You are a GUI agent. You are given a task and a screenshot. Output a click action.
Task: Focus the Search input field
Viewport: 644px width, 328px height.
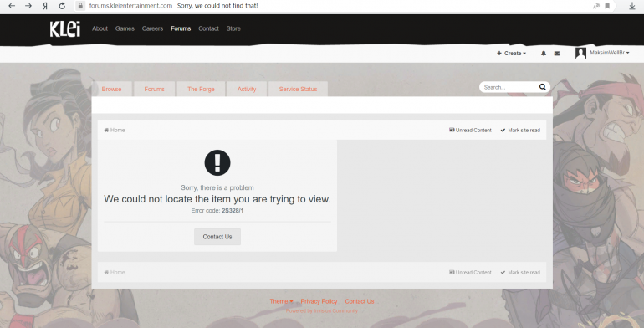[509, 87]
